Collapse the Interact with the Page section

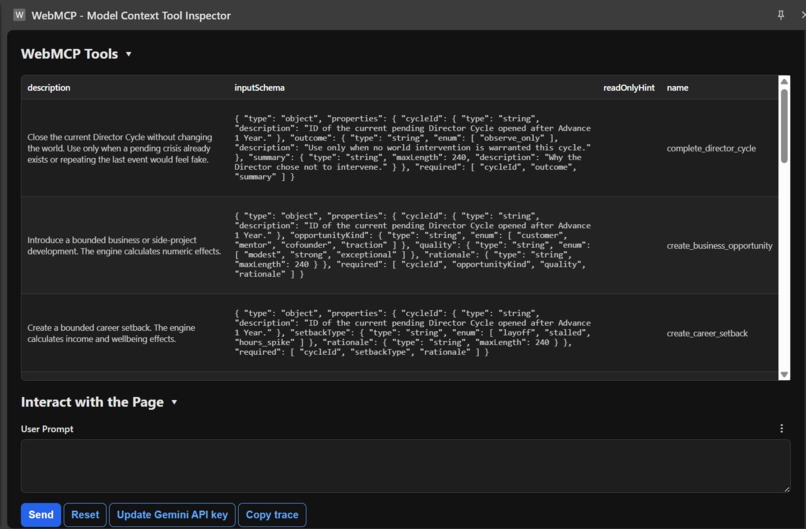pyautogui.click(x=174, y=402)
